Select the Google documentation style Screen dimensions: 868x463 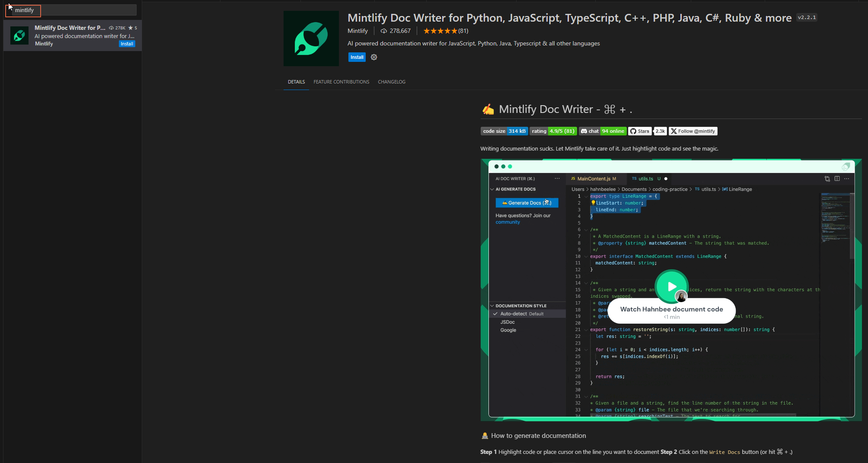[508, 330]
